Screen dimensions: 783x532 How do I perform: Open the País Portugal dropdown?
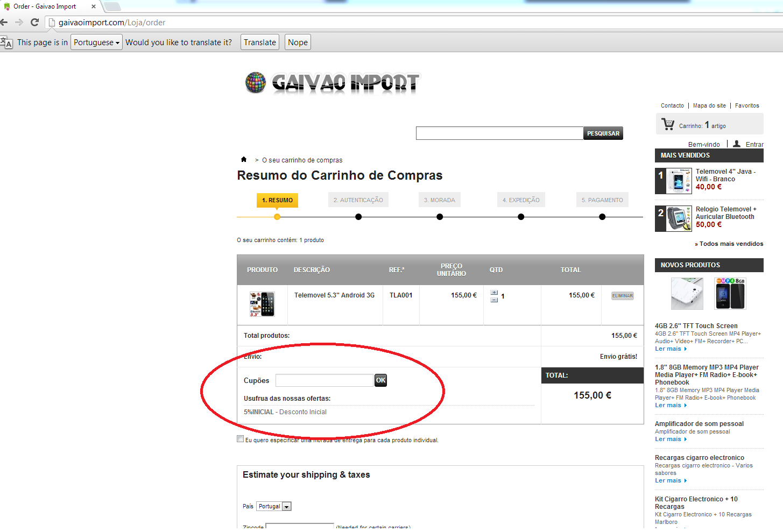[274, 506]
